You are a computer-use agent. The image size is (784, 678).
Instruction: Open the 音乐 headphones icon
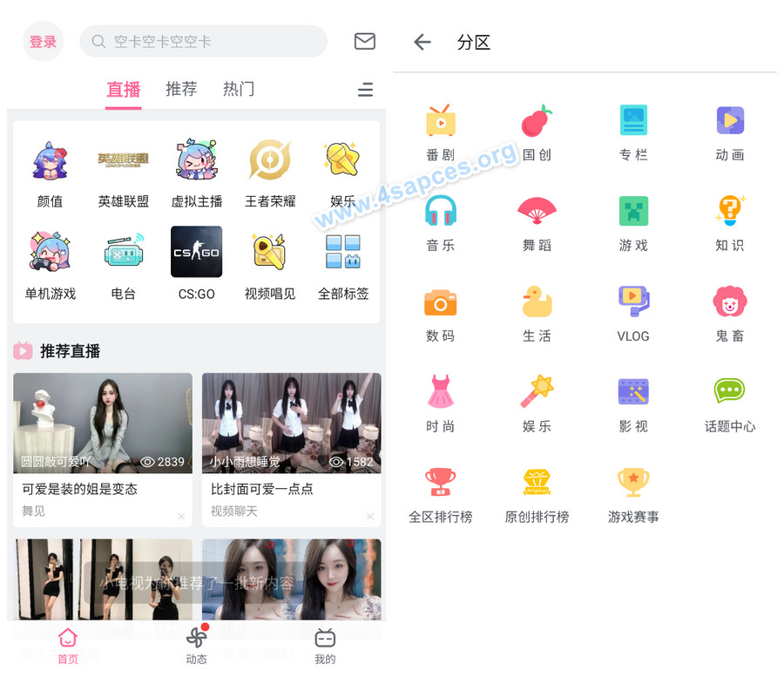click(x=441, y=212)
